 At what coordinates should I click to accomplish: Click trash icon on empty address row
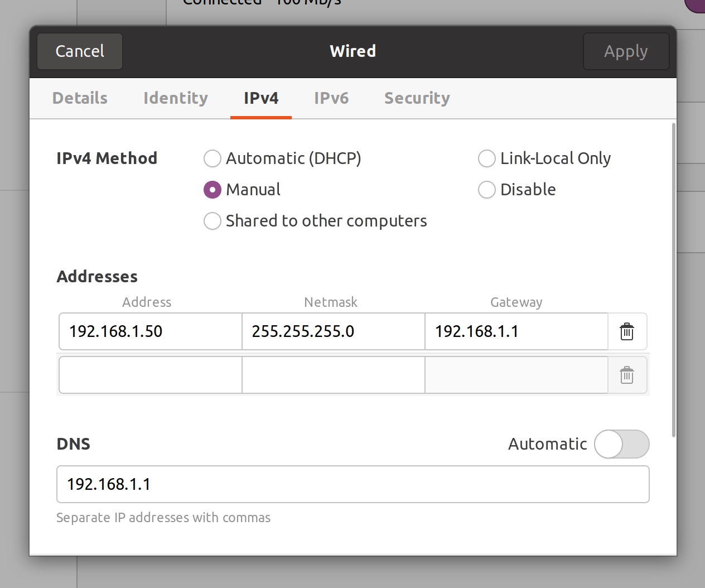(x=627, y=375)
